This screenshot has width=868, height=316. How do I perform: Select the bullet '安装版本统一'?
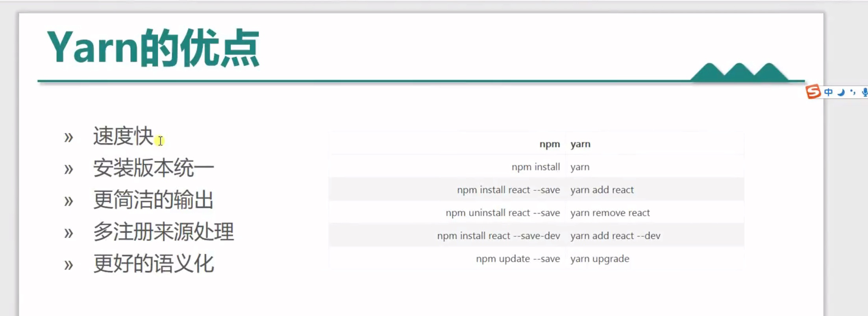[153, 168]
